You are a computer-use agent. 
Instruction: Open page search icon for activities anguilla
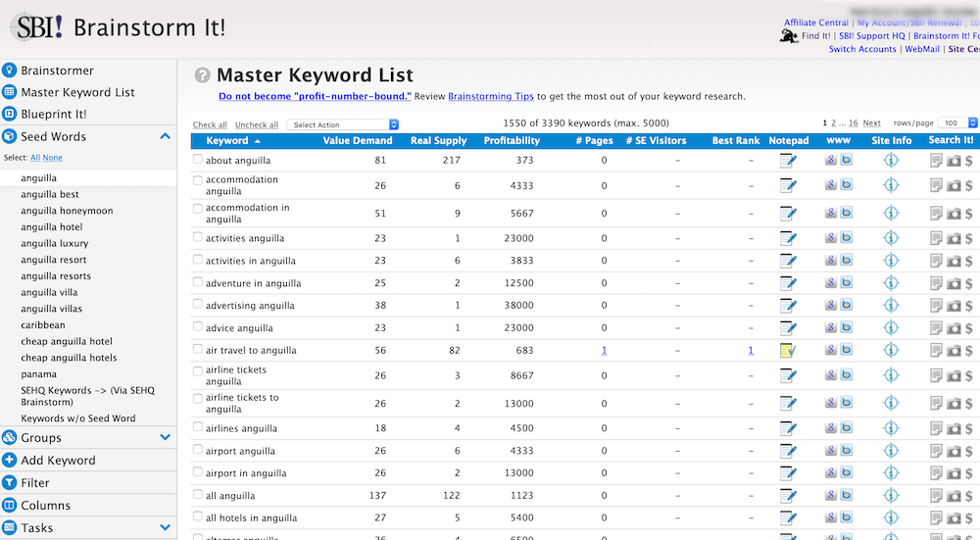[936, 238]
